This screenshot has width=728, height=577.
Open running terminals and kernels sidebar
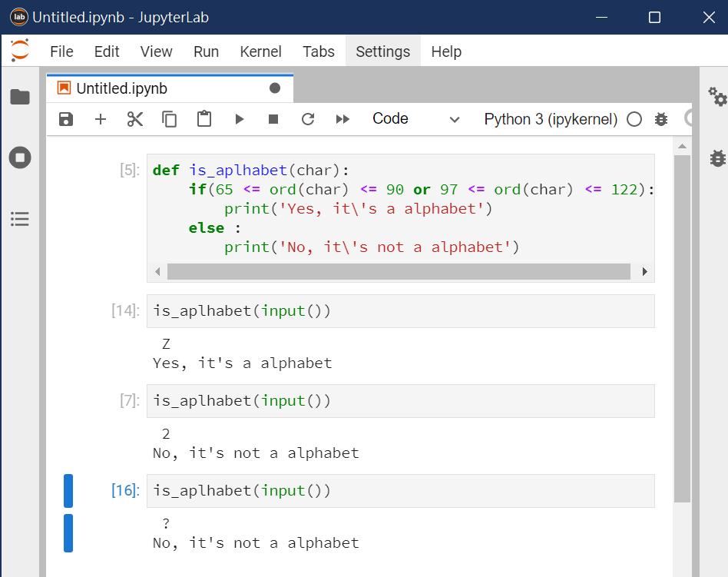[x=20, y=158]
